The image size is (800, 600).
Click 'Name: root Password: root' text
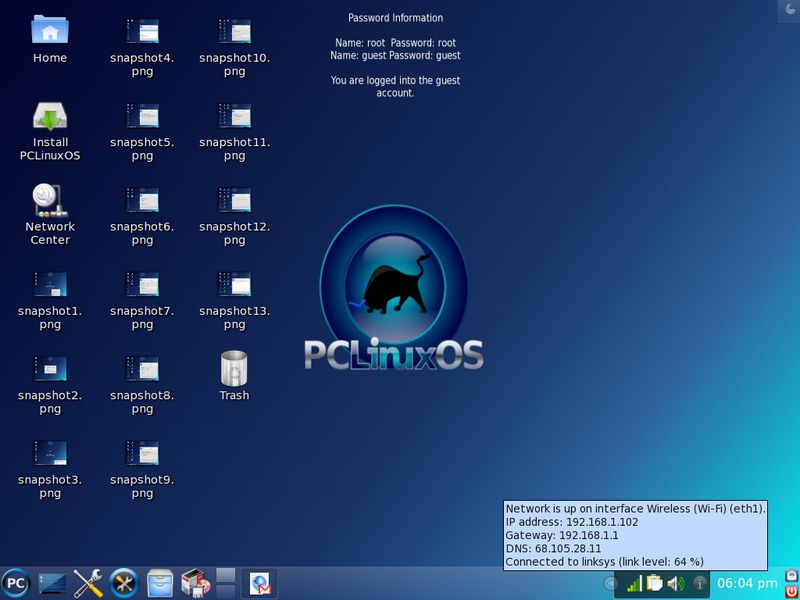point(395,43)
